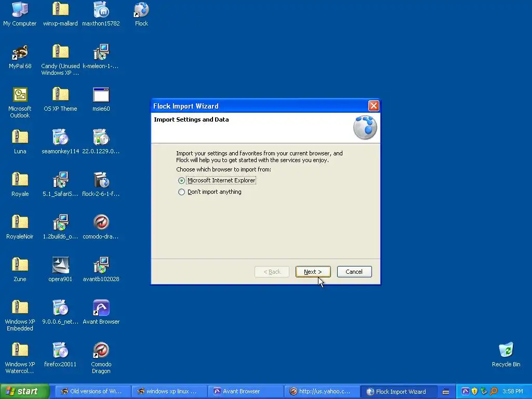Select the firefox20011 installer icon
Viewport: 532px width, 399px height.
[60, 355]
